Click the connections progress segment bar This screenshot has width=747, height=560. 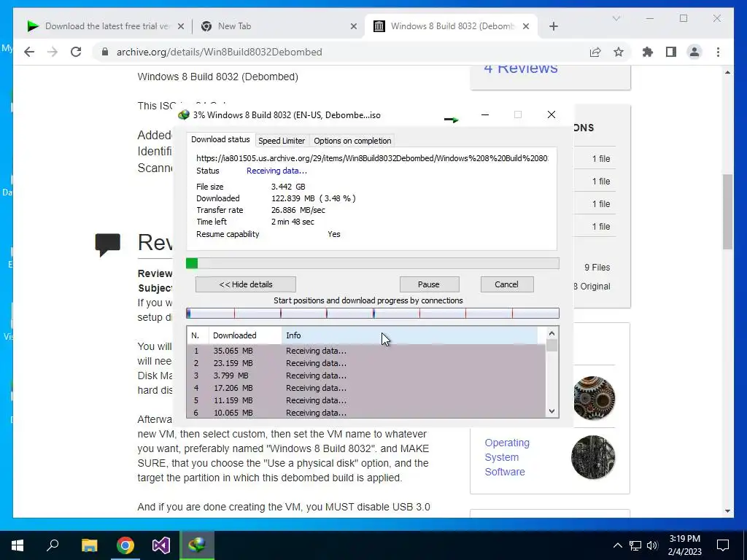click(373, 313)
